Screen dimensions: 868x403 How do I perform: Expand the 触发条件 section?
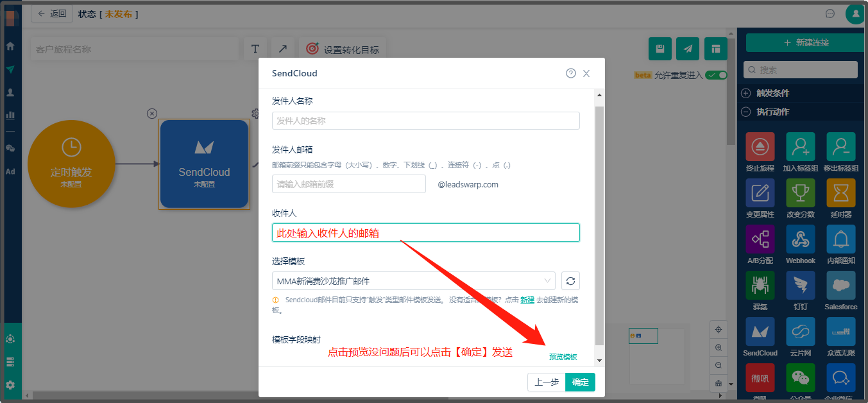point(802,93)
